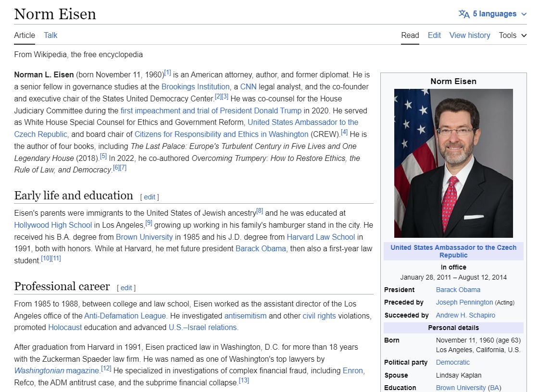Open infobox Ambassador to the Czech Republic header link
This screenshot has height=392, width=539.
(x=453, y=251)
